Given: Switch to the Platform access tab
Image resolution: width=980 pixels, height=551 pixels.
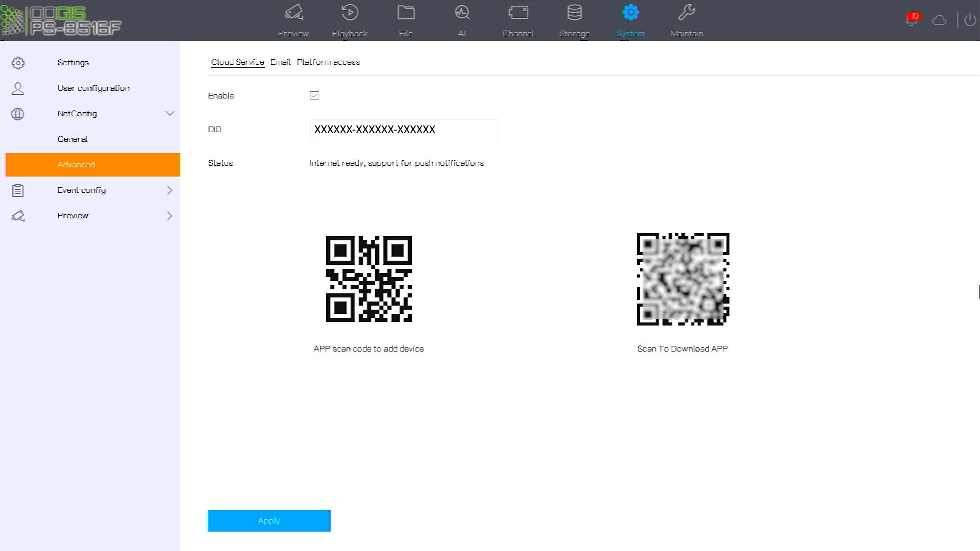Looking at the screenshot, I should 328,62.
